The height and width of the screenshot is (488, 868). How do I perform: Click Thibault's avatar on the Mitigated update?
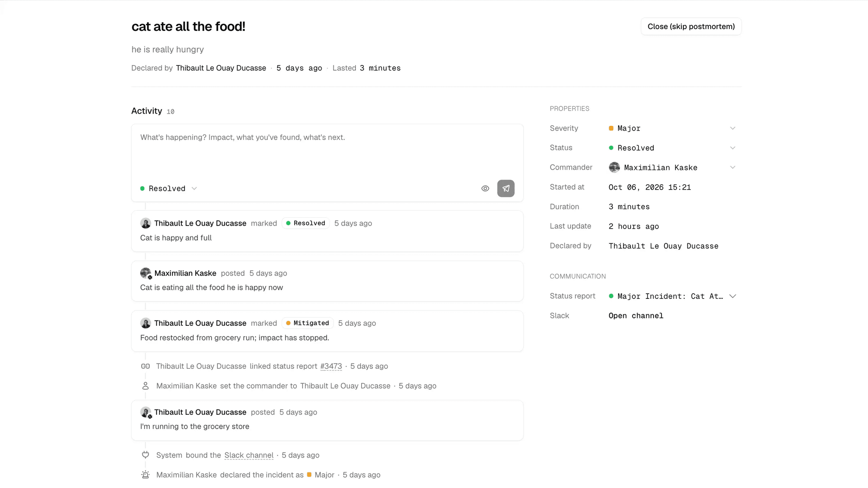145,323
